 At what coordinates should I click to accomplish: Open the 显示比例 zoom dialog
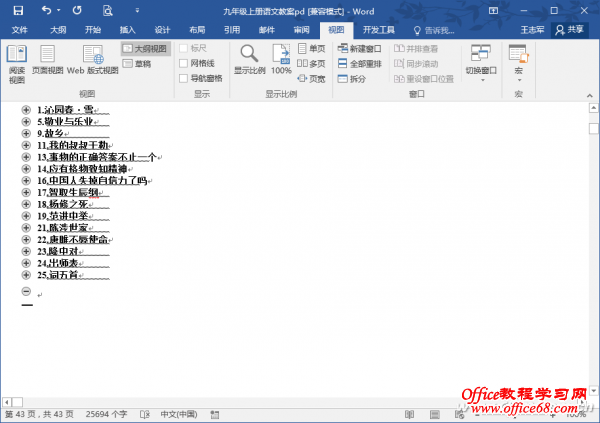(249, 60)
